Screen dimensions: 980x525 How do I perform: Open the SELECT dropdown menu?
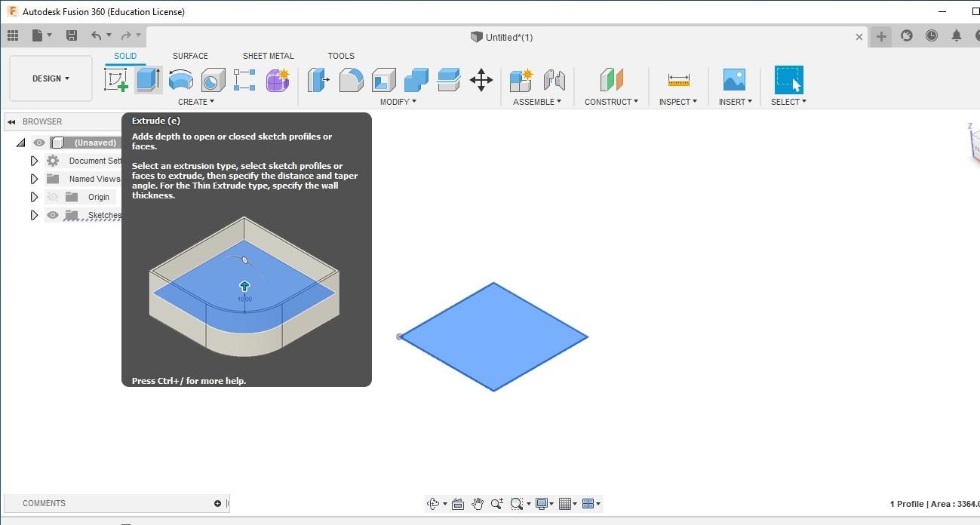788,102
